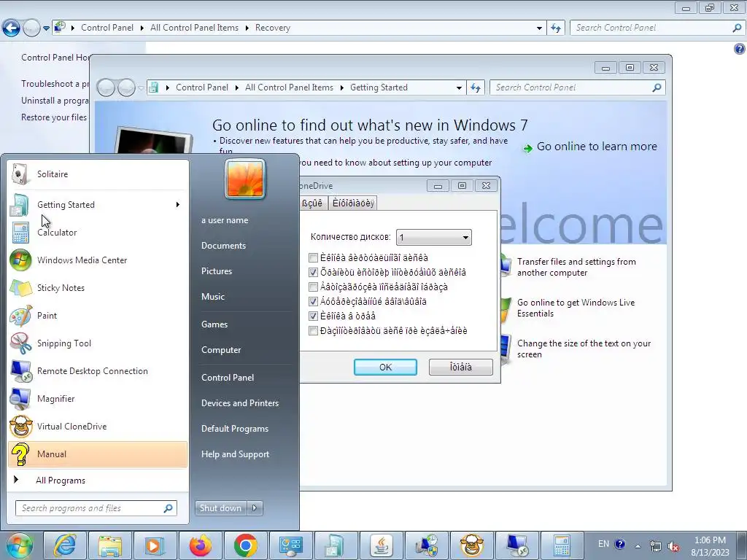Image resolution: width=747 pixels, height=560 pixels.
Task: Open Games from Start menu
Action: pos(214,324)
